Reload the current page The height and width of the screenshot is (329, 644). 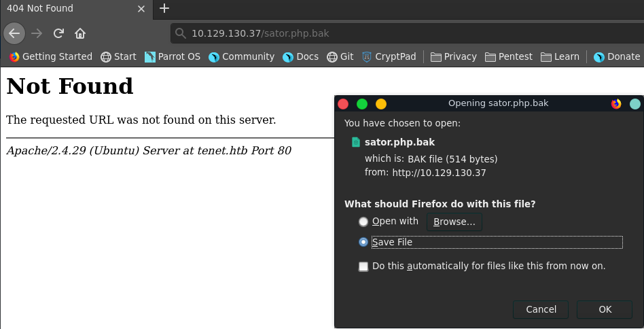(58, 33)
